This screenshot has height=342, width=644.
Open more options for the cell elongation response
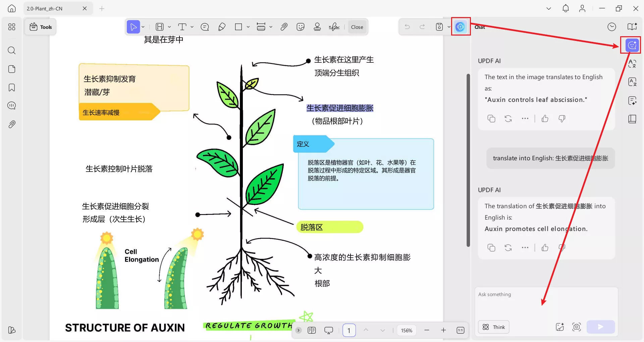pos(525,248)
